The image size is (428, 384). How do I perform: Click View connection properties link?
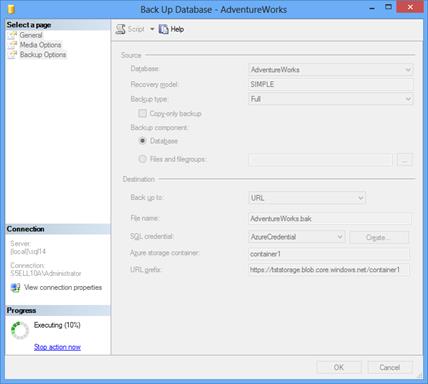(63, 287)
